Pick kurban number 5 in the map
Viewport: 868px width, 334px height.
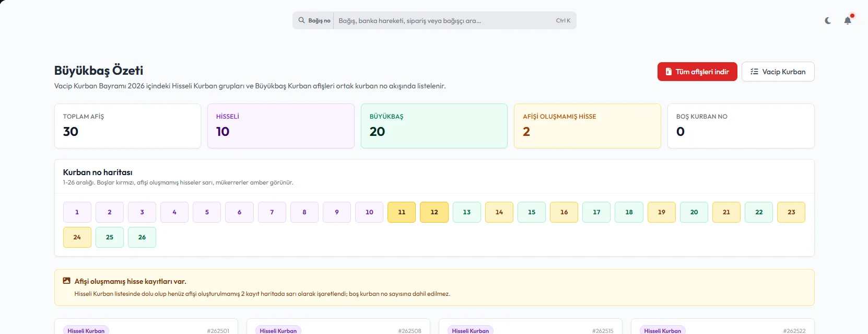tap(207, 212)
